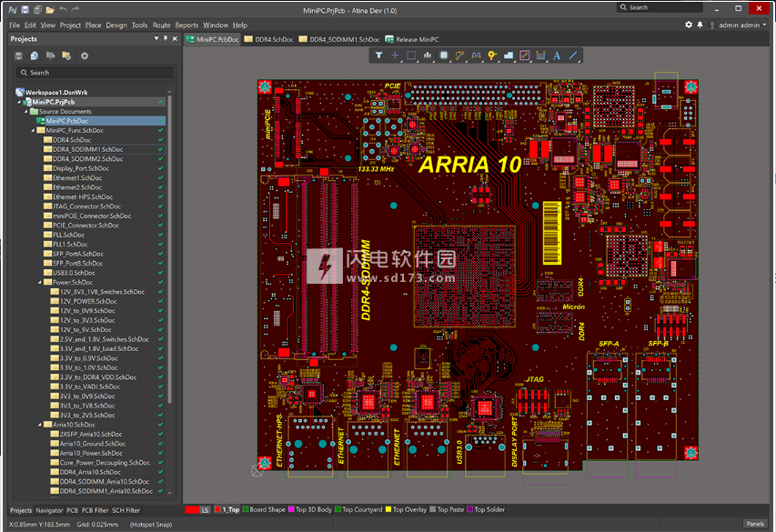Open the Design menu
The width and height of the screenshot is (776, 532).
116,25
